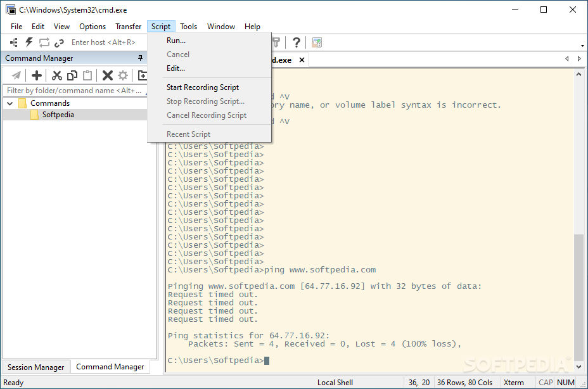Screen dimensions: 588x389
Task: Click the Help question mark icon
Action: click(297, 42)
